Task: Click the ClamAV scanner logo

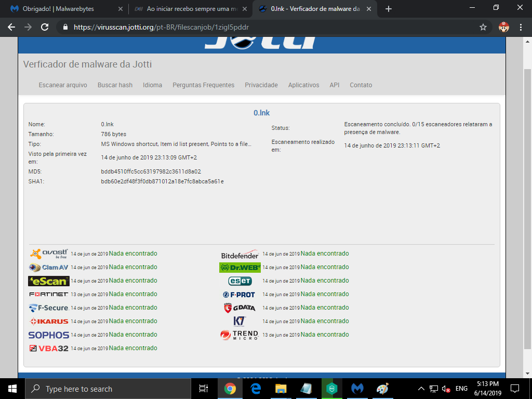Action: 49,268
